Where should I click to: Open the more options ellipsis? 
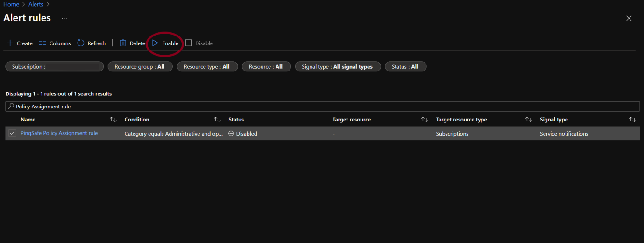coord(64,18)
